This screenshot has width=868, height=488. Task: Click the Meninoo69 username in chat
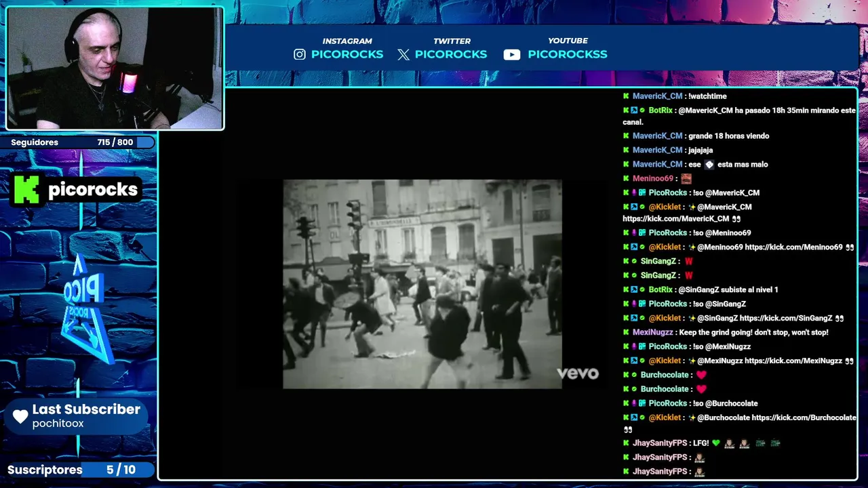tap(653, 179)
